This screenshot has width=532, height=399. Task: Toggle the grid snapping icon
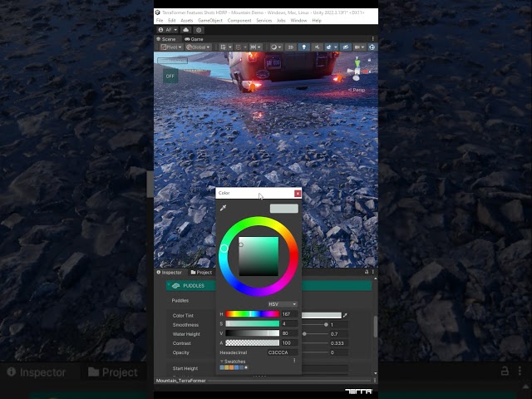pos(239,47)
